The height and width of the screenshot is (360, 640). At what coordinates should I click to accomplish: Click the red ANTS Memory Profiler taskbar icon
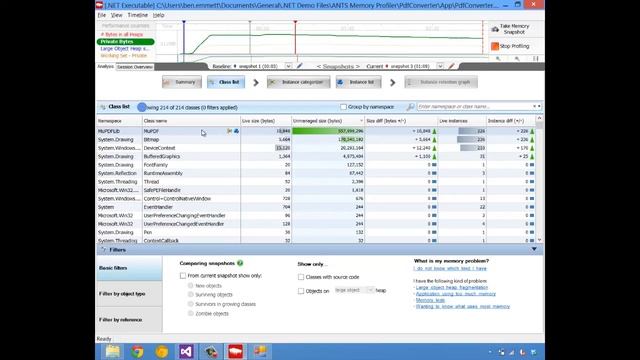pos(236,351)
